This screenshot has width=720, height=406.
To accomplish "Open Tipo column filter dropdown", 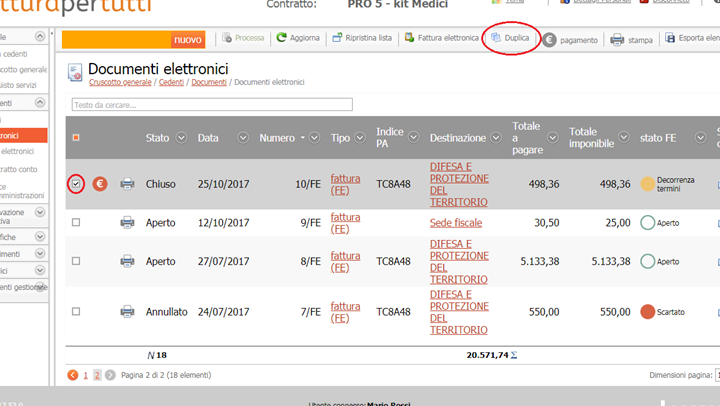I will 360,137.
